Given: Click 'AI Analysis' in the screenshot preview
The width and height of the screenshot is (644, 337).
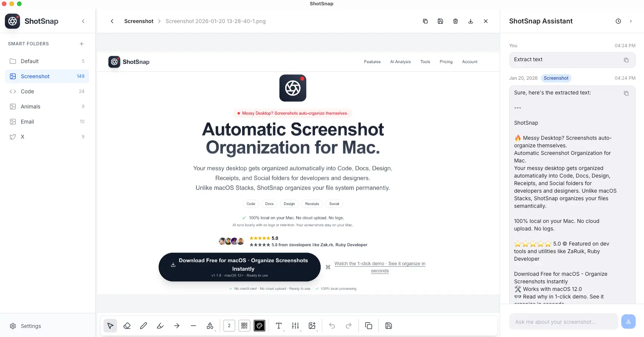Looking at the screenshot, I should tap(400, 62).
